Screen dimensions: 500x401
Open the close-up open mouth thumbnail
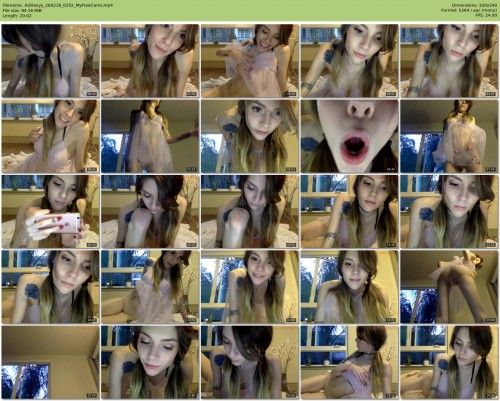click(349, 136)
